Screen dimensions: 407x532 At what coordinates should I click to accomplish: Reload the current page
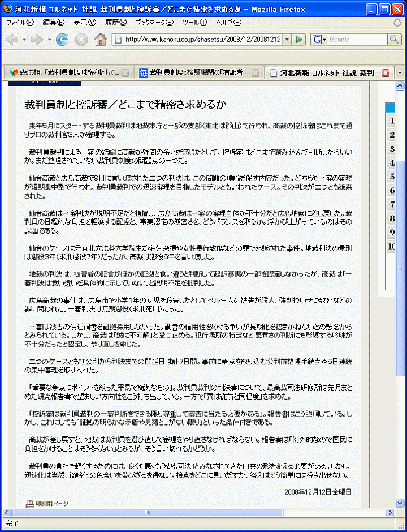click(62, 40)
